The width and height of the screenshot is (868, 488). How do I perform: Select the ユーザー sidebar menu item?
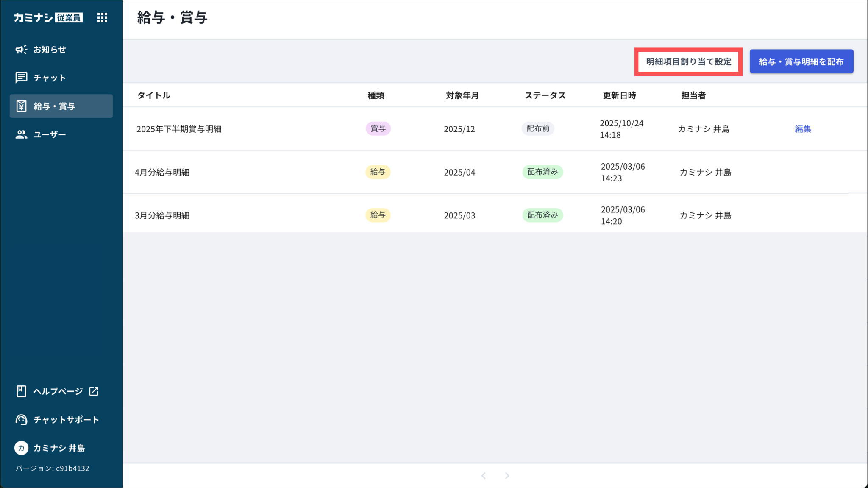tap(50, 134)
